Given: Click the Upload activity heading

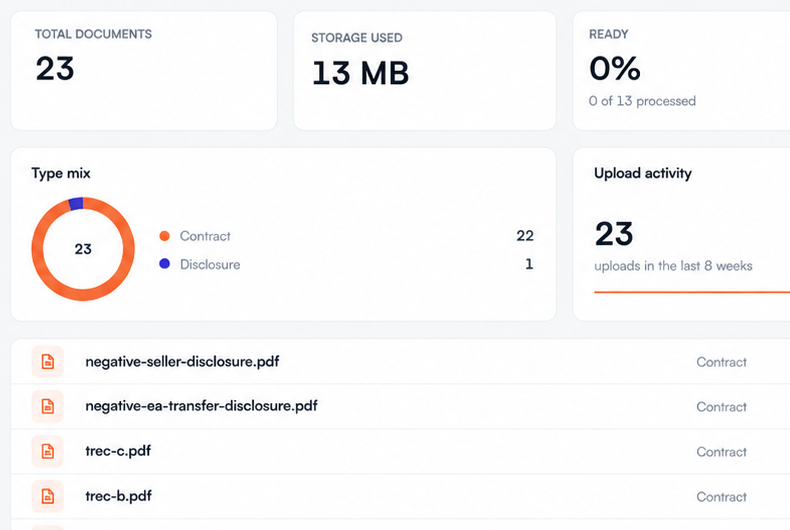Looking at the screenshot, I should pos(643,173).
